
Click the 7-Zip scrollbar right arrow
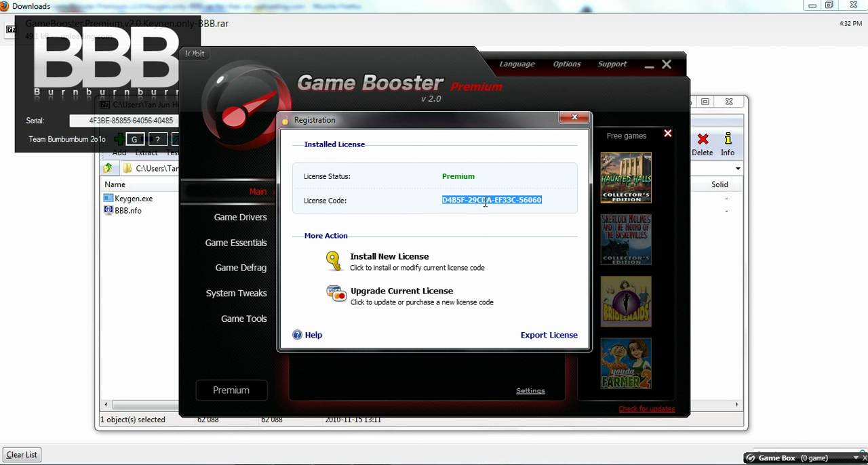(x=737, y=405)
